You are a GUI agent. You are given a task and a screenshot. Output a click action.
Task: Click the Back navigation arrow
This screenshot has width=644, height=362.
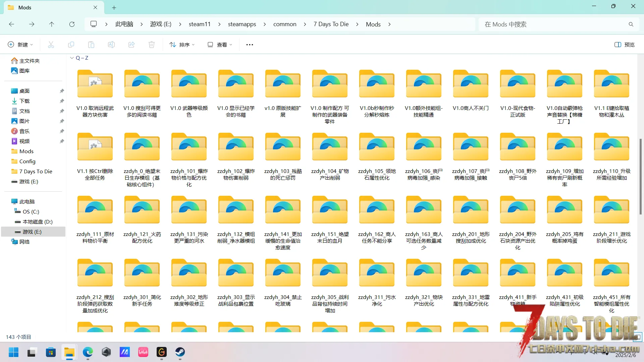[11, 24]
